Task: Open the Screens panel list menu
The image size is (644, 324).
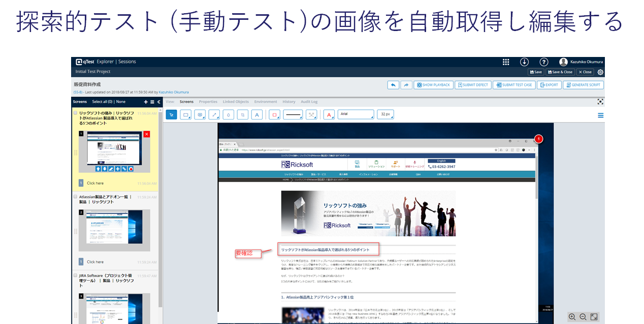Action: coord(152,102)
